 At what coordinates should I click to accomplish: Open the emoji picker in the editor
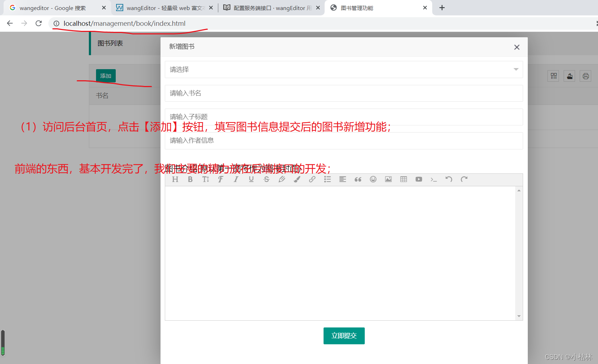(373, 179)
